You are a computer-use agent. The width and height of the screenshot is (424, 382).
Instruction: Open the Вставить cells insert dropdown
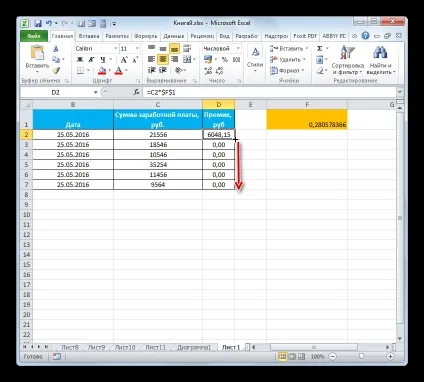click(289, 49)
